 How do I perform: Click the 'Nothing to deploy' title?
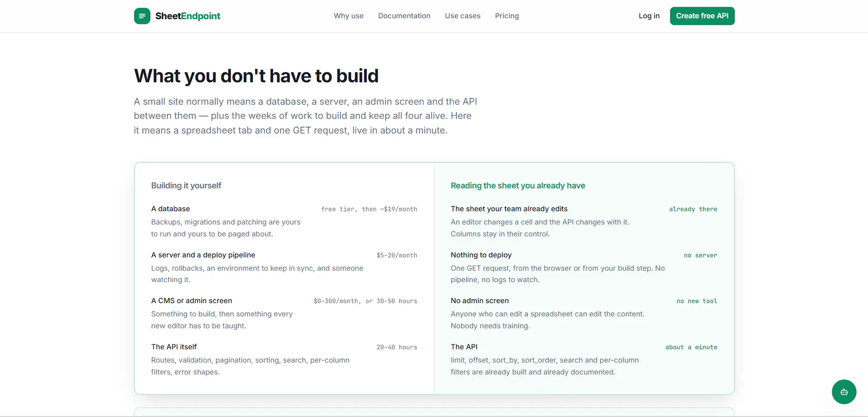coord(481,255)
